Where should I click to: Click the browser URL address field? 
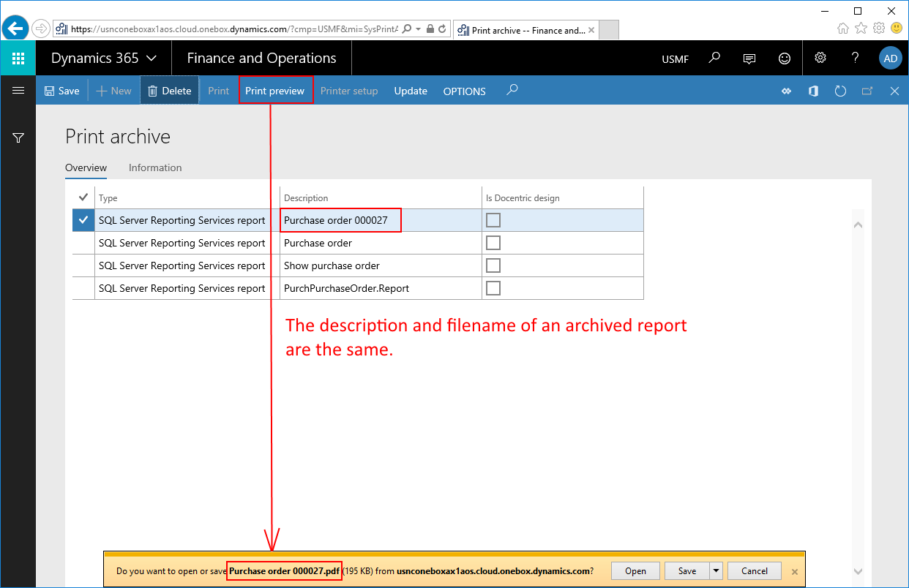pos(234,29)
